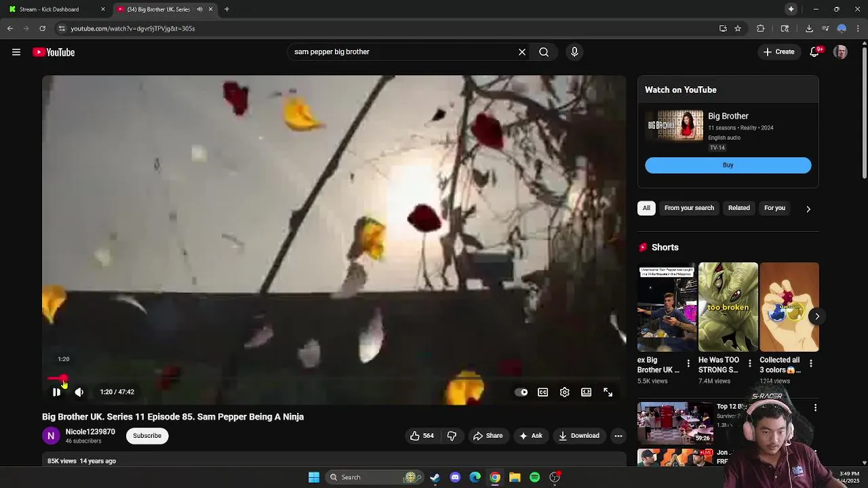Open Steam from the taskbar
This screenshot has width=868, height=488.
click(x=435, y=477)
